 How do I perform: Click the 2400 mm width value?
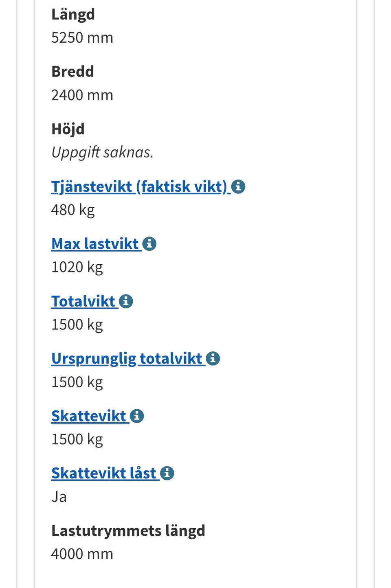pyautogui.click(x=82, y=95)
